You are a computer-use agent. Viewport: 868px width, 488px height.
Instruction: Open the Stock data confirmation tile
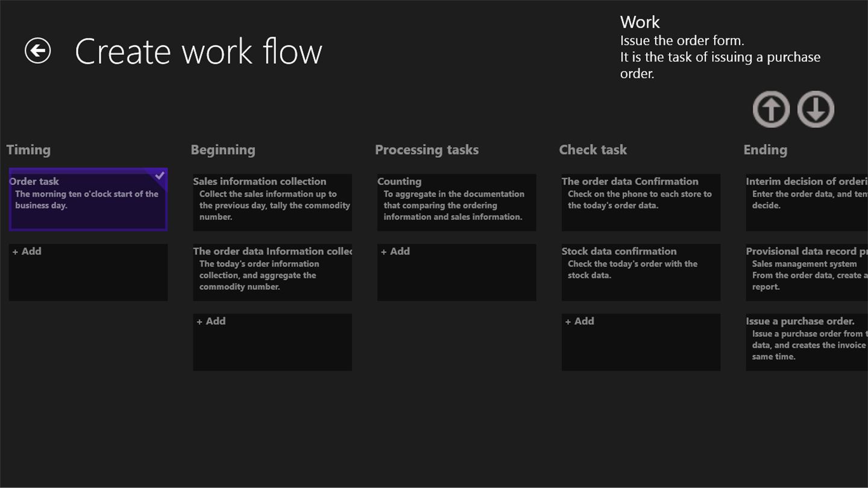pyautogui.click(x=641, y=272)
